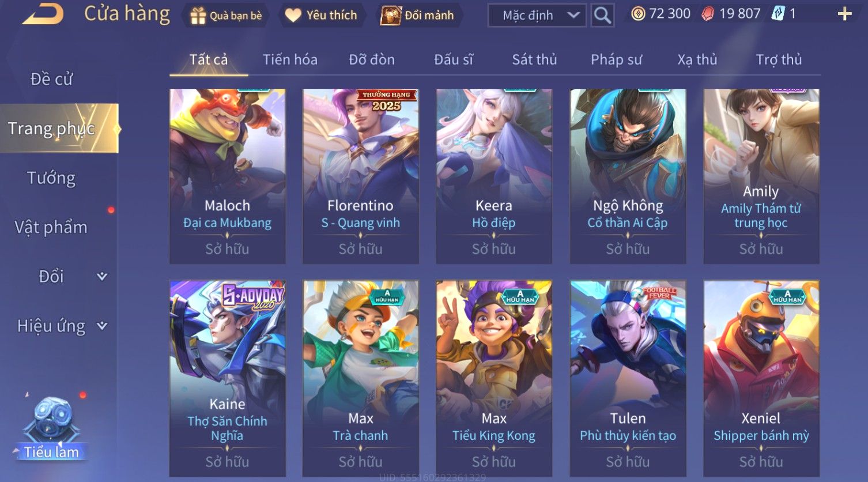Switch to the Sát thủ tab

534,59
